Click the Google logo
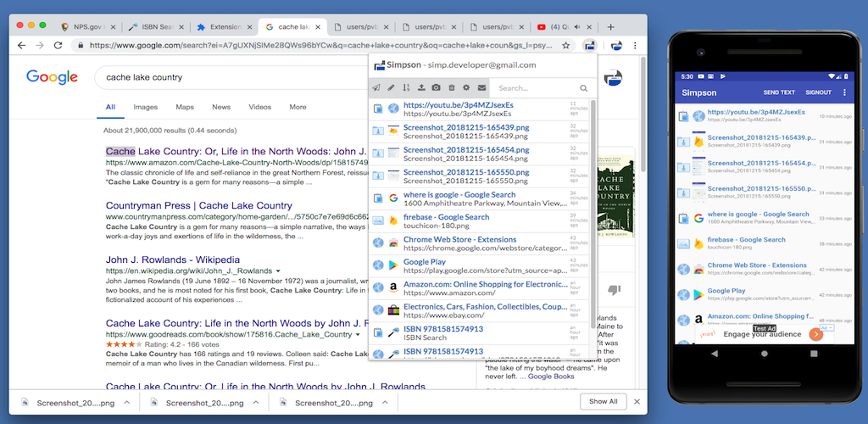 [x=52, y=77]
